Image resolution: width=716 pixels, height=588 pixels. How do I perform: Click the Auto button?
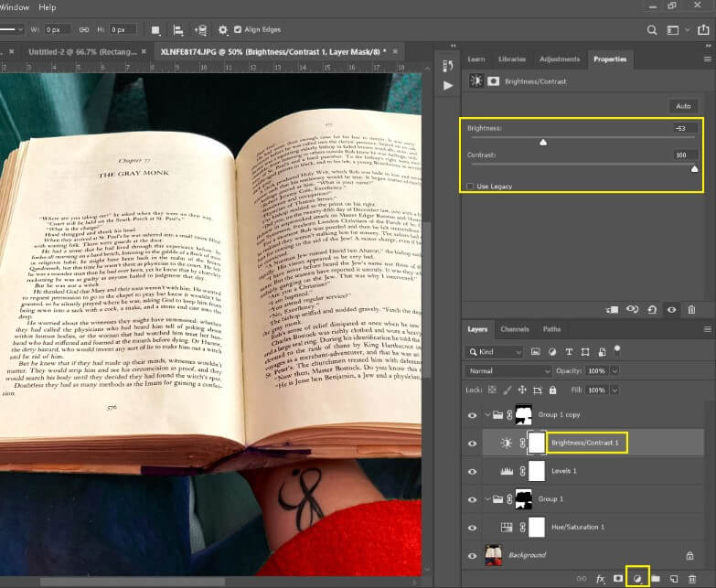(x=683, y=106)
